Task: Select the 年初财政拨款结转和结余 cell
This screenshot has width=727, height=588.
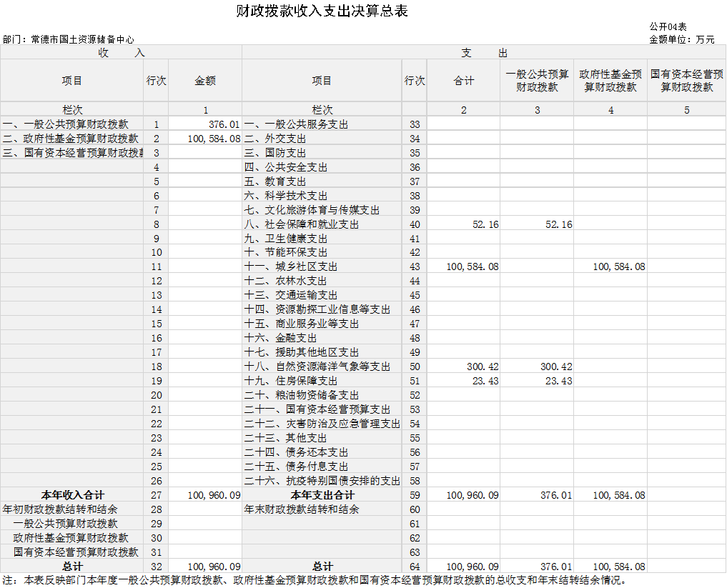Action: tap(72, 509)
